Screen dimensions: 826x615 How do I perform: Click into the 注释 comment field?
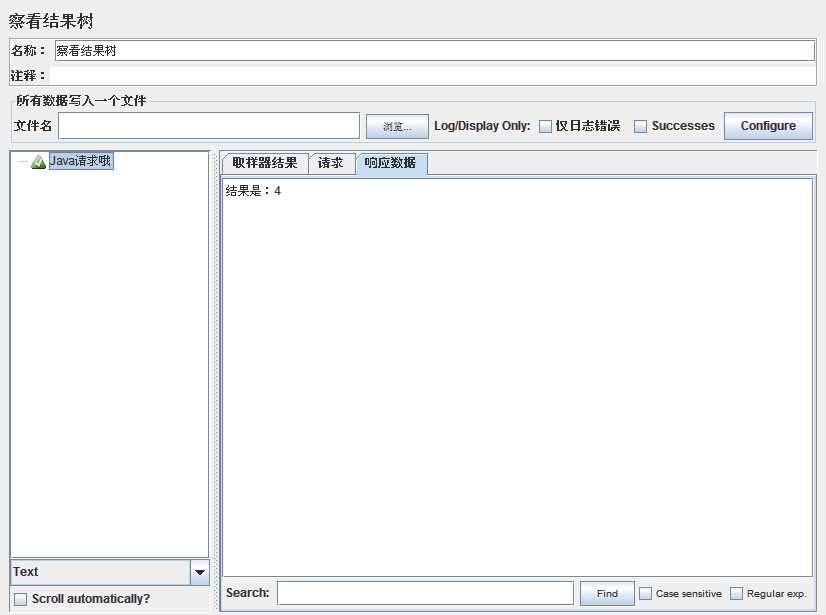[x=432, y=75]
